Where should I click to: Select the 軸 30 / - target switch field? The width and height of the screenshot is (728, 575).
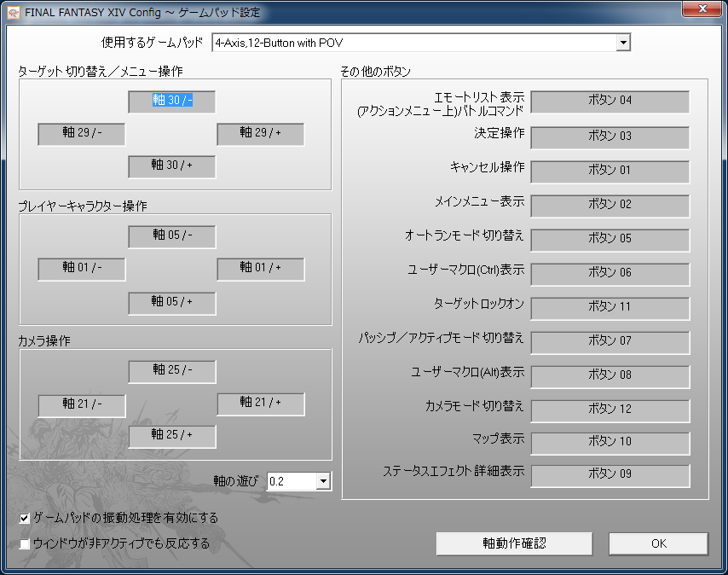[x=172, y=102]
